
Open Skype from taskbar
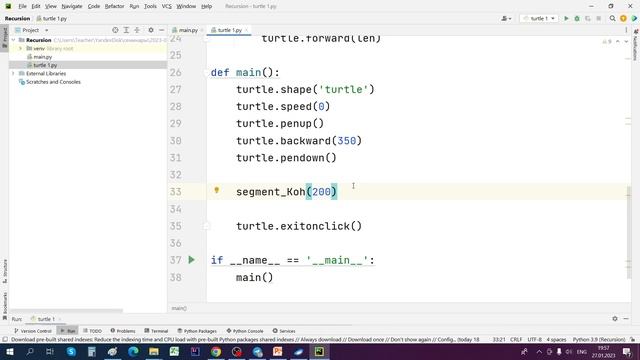pos(71,351)
